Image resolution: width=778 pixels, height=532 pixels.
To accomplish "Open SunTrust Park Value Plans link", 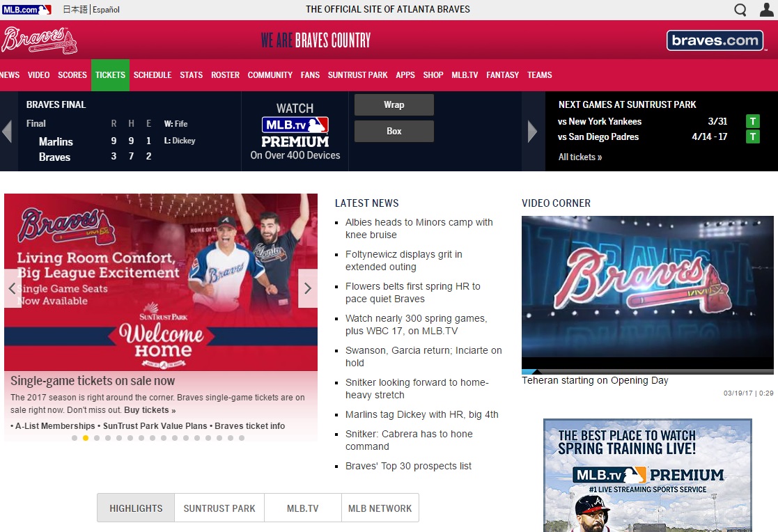I will point(155,426).
